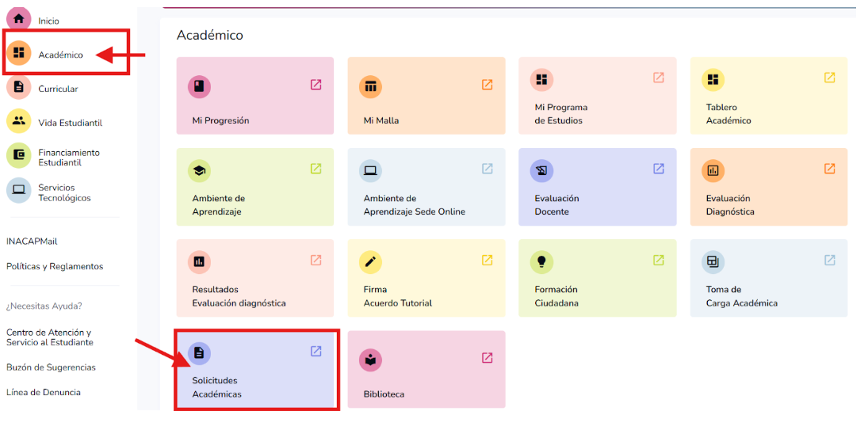Click the ¿Necesitas Ayuda? heading text
This screenshot has height=430, width=868.
[x=44, y=306]
